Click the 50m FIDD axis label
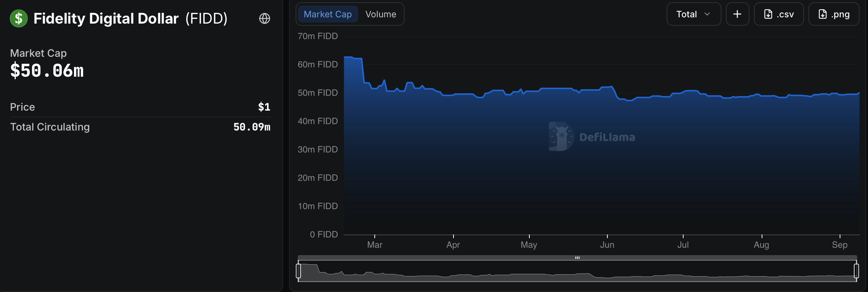This screenshot has height=292, width=868. point(318,93)
